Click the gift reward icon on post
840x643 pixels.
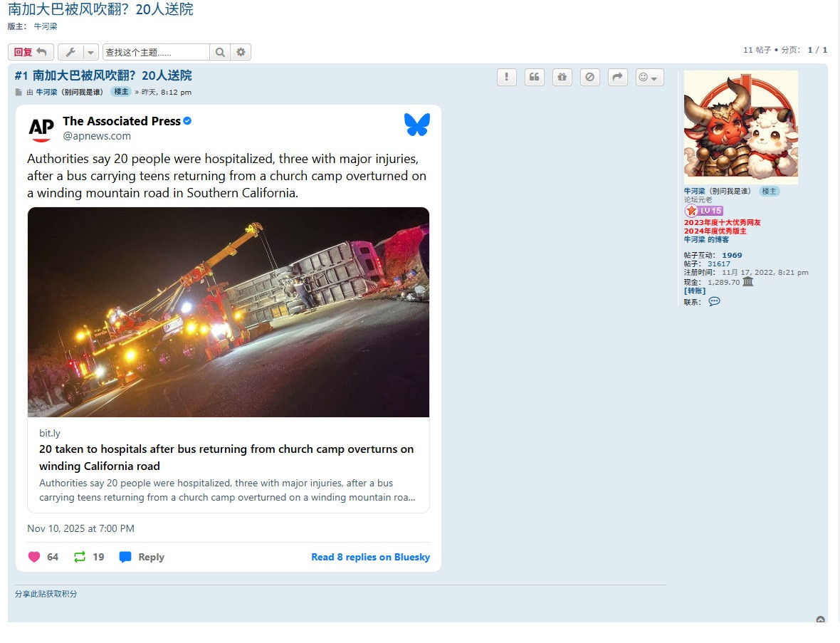pyautogui.click(x=562, y=77)
